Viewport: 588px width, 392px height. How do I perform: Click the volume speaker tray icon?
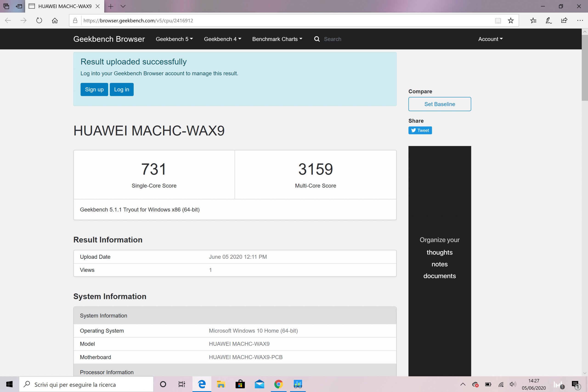513,384
